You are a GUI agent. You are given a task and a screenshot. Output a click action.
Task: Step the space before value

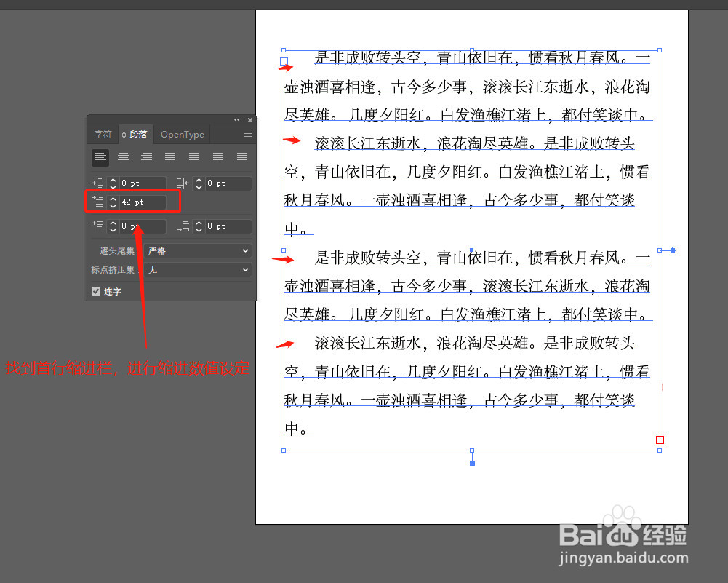(x=113, y=226)
